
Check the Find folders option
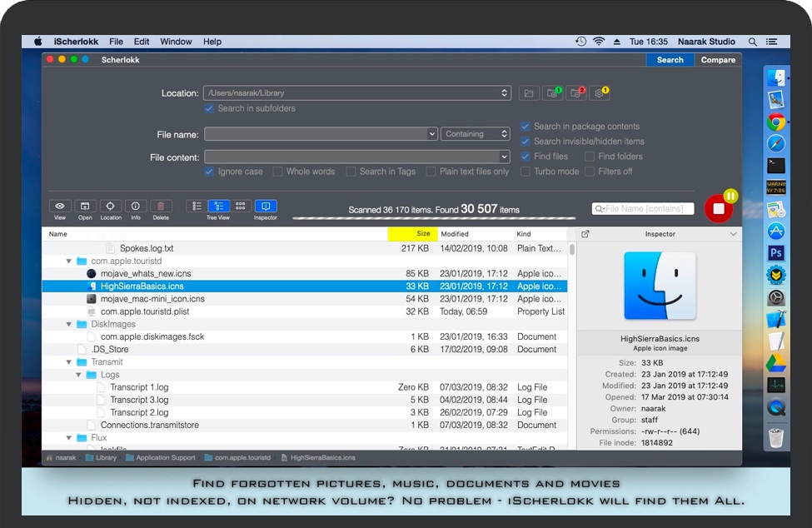(590, 157)
